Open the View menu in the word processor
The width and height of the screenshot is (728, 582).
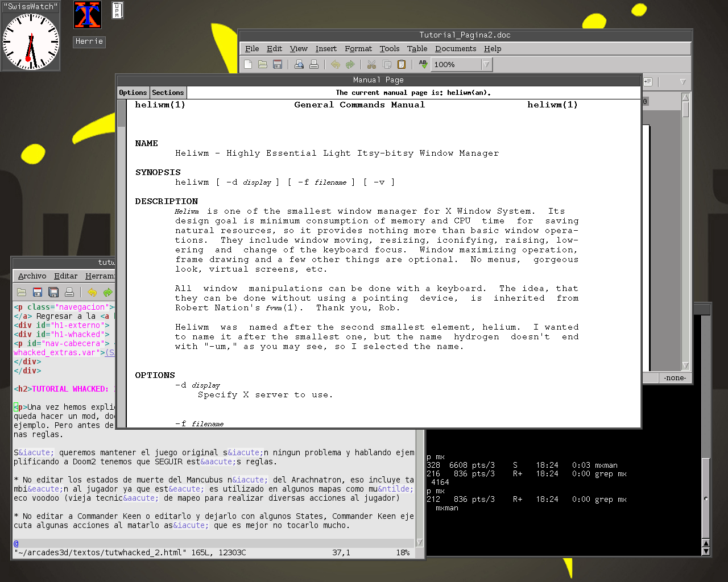point(299,49)
